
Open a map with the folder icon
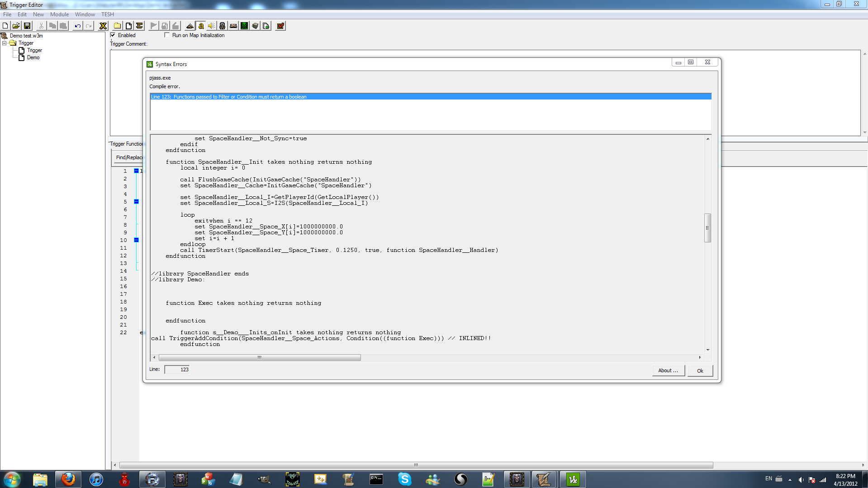16,26
